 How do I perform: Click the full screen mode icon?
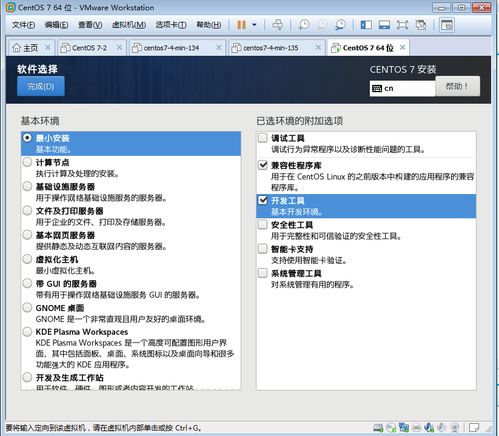(x=402, y=25)
